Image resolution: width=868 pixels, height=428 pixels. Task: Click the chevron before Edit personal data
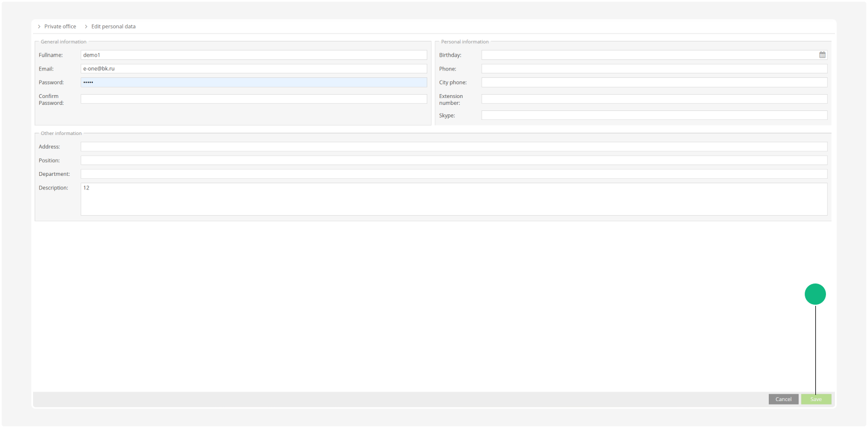(85, 26)
